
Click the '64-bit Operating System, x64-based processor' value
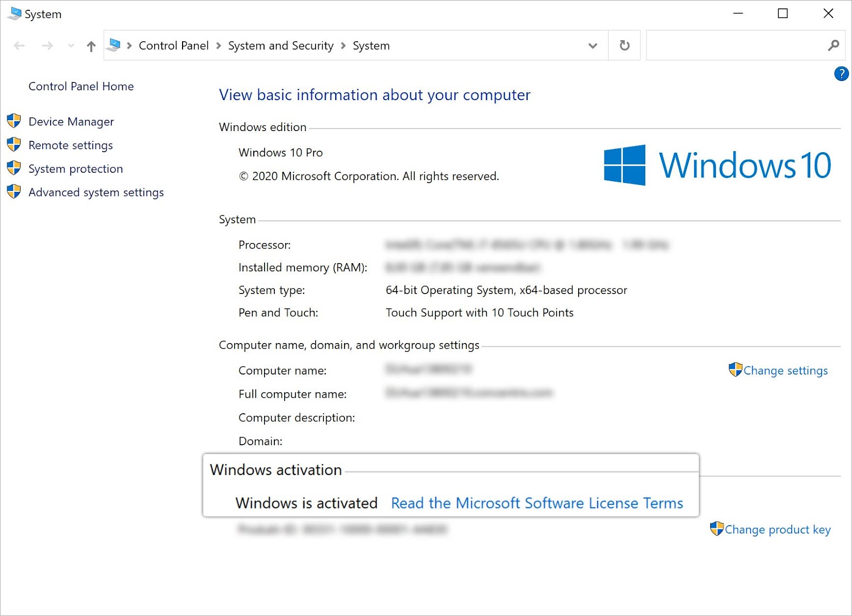(x=506, y=290)
